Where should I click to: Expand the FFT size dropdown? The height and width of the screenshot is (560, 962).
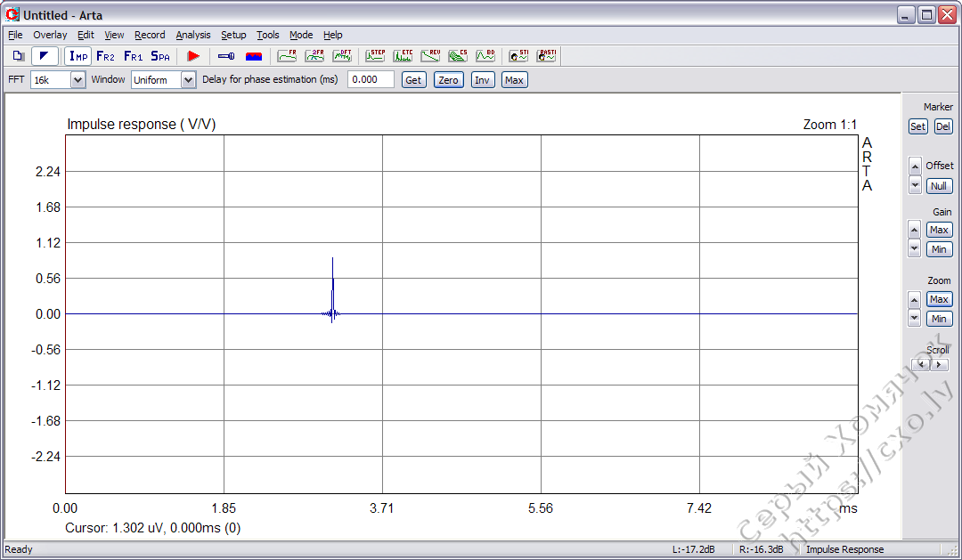click(x=77, y=80)
